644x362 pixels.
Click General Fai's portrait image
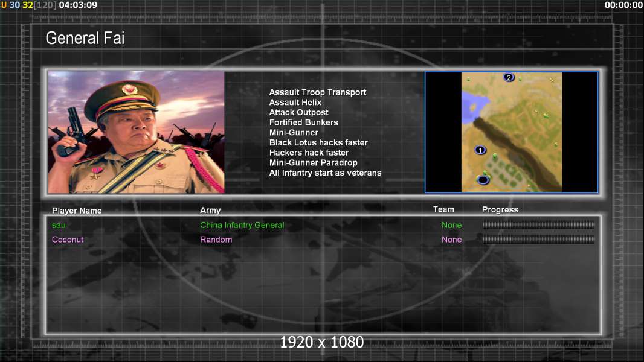tap(137, 132)
